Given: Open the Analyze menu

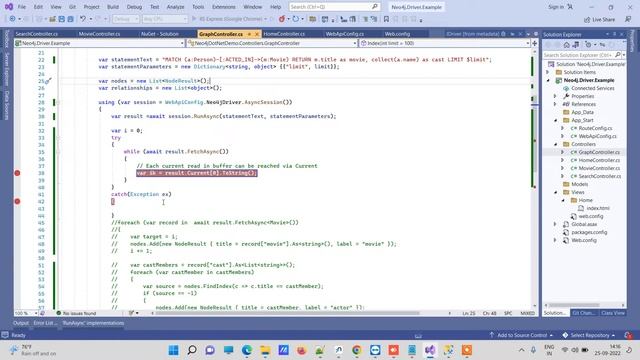Looking at the screenshot, I should coord(176,7).
